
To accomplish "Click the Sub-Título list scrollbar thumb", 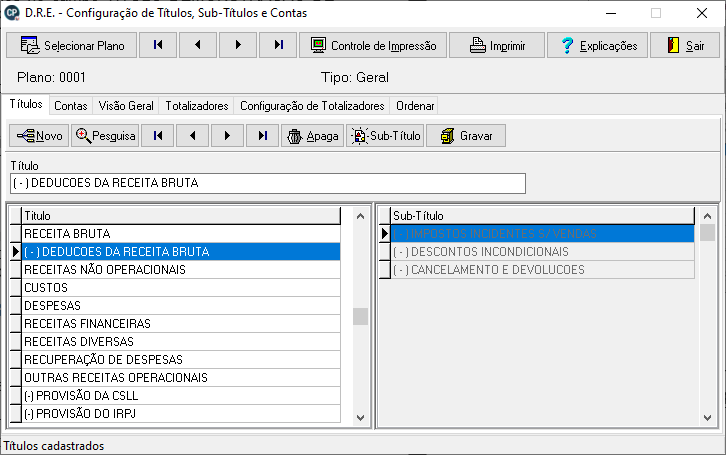I will 707,233.
